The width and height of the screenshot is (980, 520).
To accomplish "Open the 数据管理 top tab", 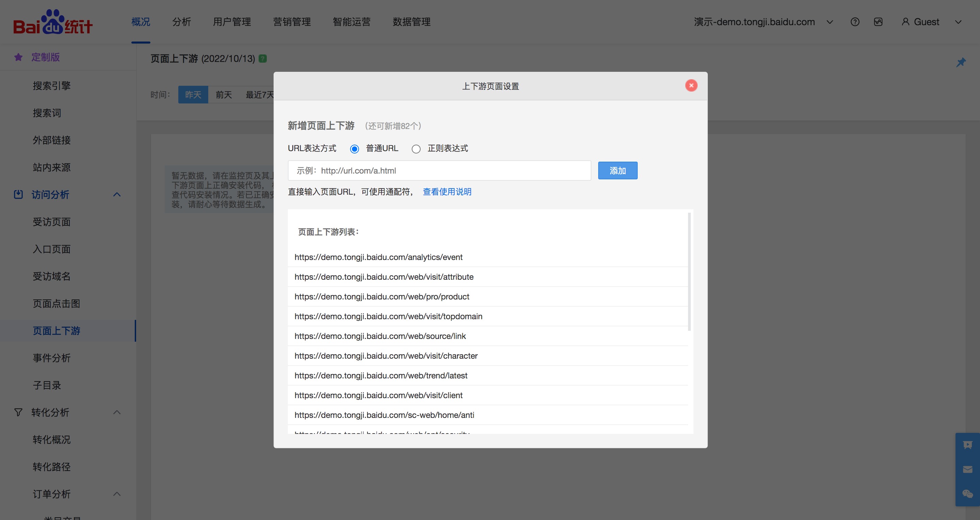I will tap(412, 22).
